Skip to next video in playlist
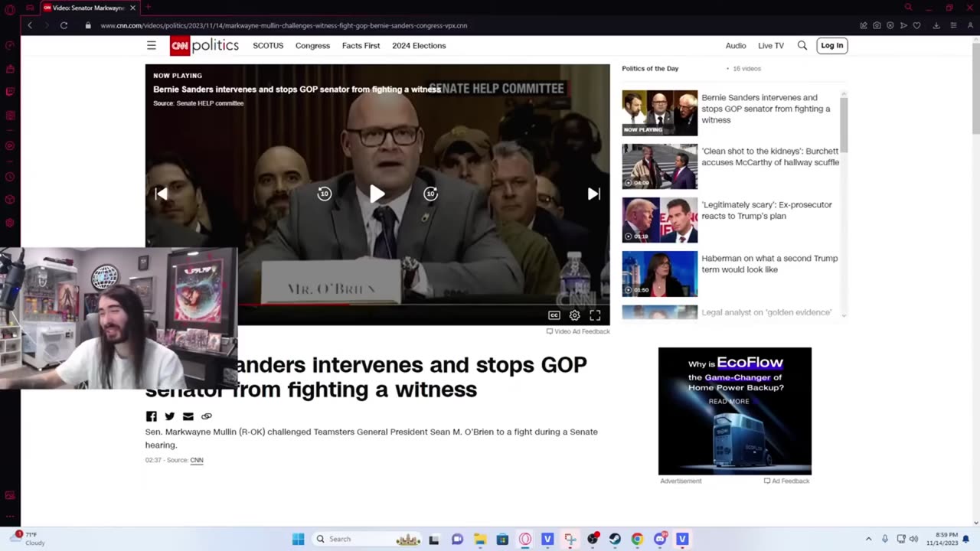The image size is (980, 551). click(x=593, y=194)
